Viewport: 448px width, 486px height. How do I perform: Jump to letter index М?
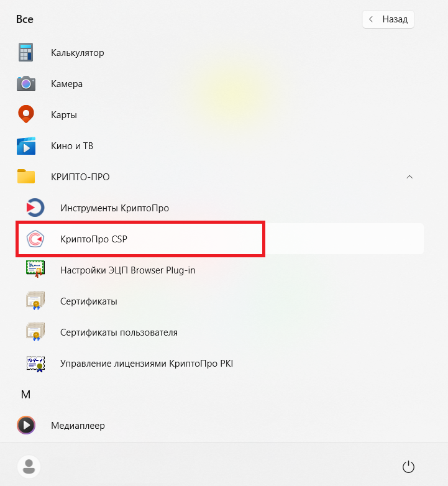click(x=25, y=395)
